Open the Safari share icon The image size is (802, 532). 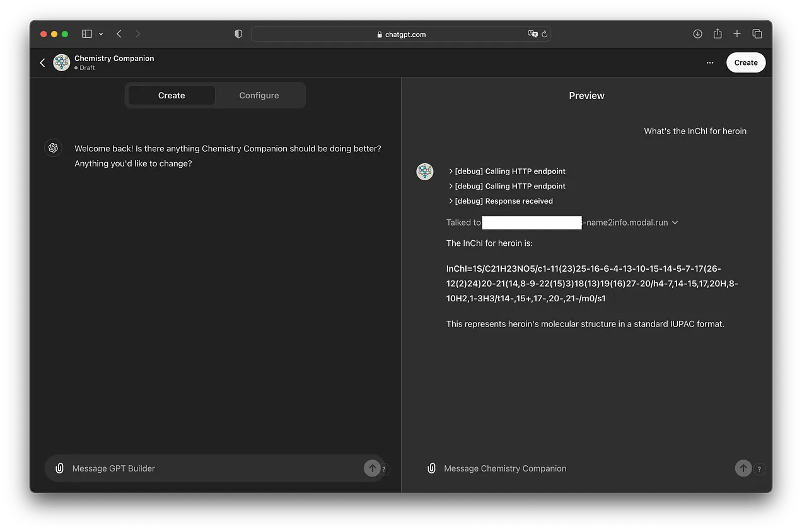click(x=718, y=34)
